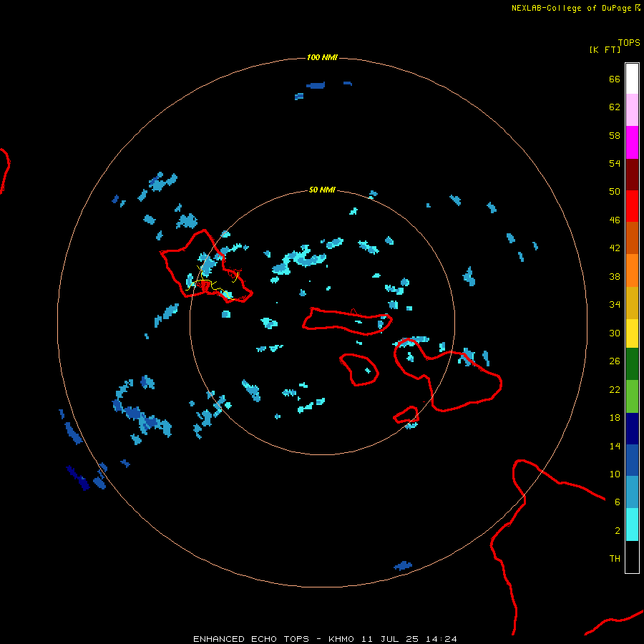Screen dimensions: 644x644
Task: Click the Oahu island outline with yellow roads
Action: click(x=206, y=266)
